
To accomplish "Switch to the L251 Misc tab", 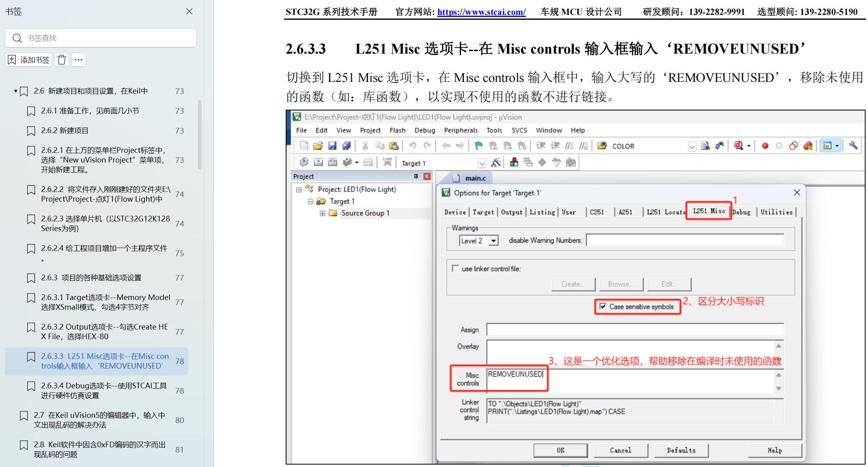I will 708,211.
